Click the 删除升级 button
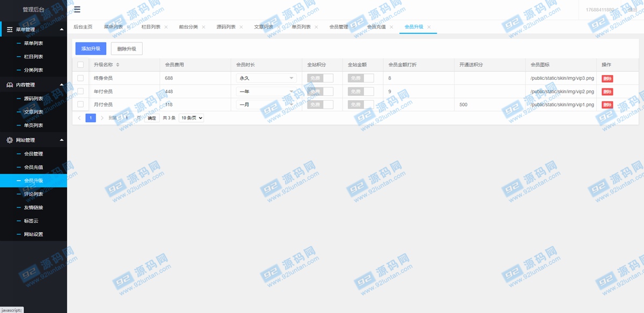The height and width of the screenshot is (313, 644). [127, 49]
